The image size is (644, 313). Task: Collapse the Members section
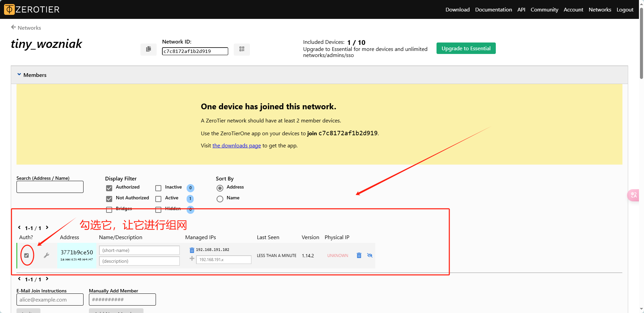pos(19,75)
